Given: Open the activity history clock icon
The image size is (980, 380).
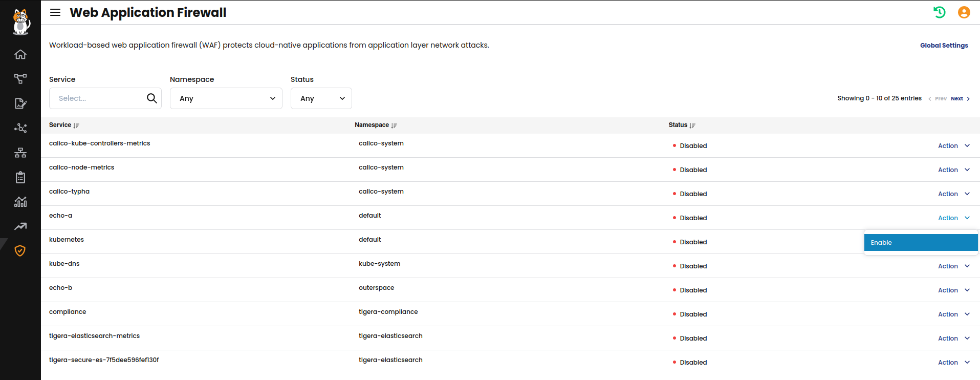Looking at the screenshot, I should tap(939, 12).
